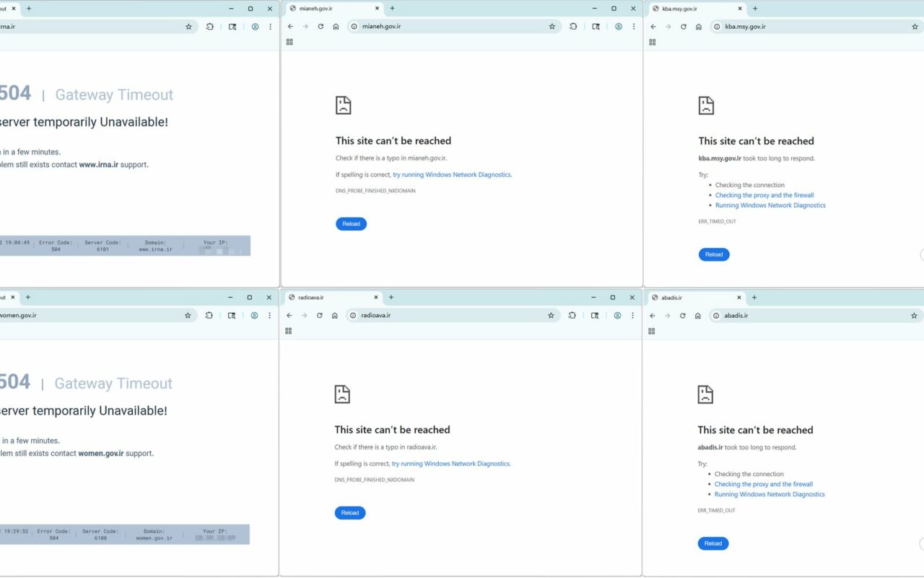Screen dimensions: 924x578
Task: Go back in the kba.msy.gov.ir window
Action: pos(653,27)
